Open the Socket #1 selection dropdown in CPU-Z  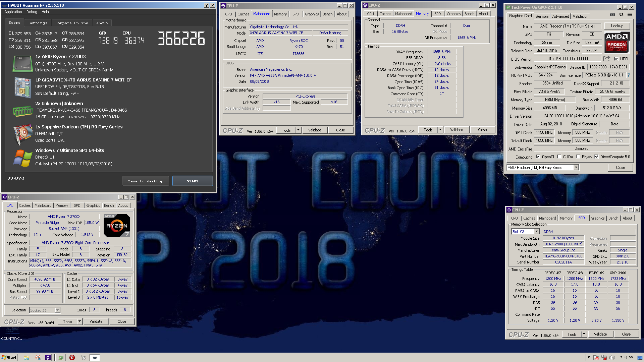pos(57,310)
